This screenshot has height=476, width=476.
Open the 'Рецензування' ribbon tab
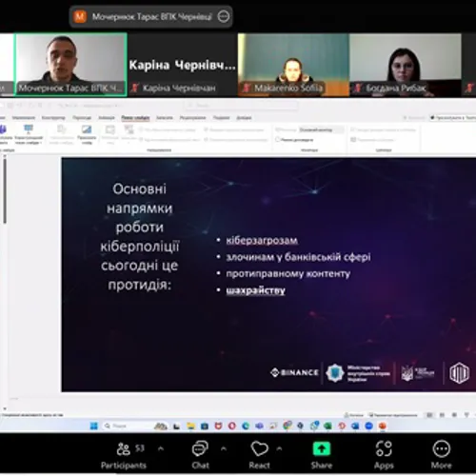tap(192, 118)
